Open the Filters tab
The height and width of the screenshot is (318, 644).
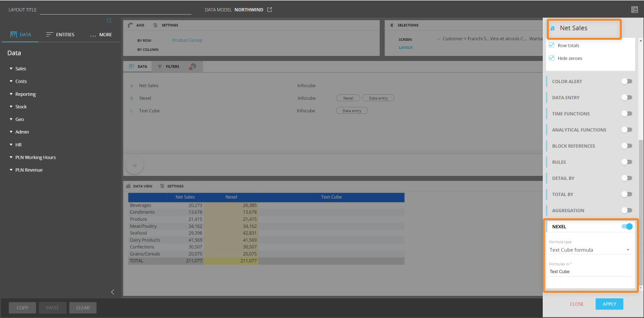pos(168,67)
